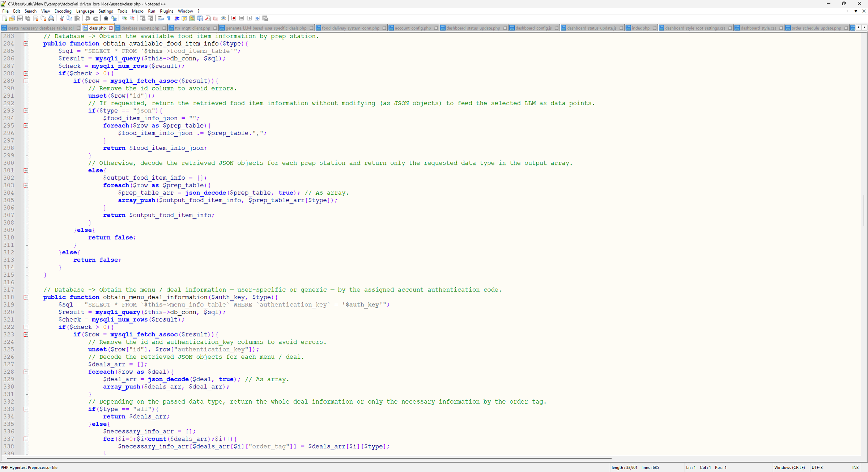The width and height of the screenshot is (868, 472).
Task: Open the user-defined language dialog icon
Action: [x=184, y=18]
